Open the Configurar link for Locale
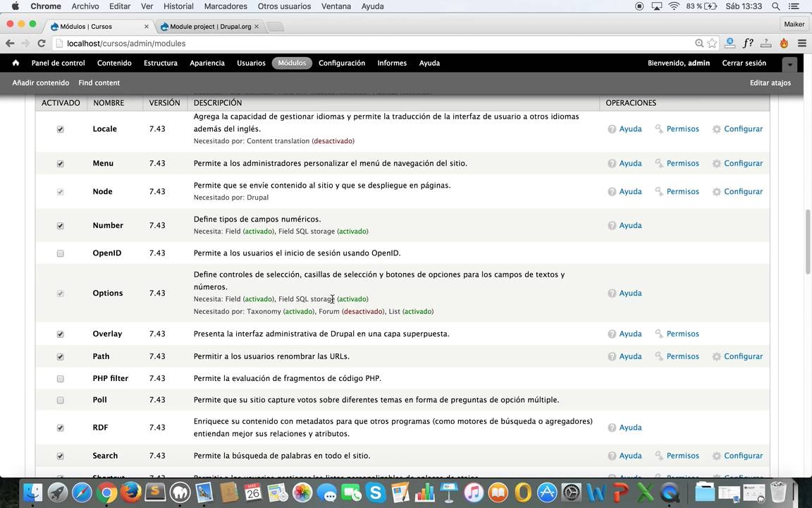 [743, 129]
